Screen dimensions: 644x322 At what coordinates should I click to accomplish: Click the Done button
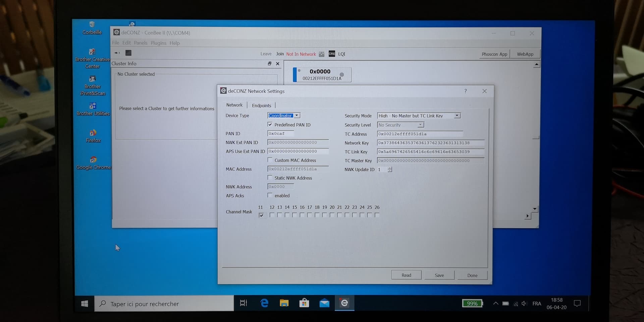coord(472,275)
